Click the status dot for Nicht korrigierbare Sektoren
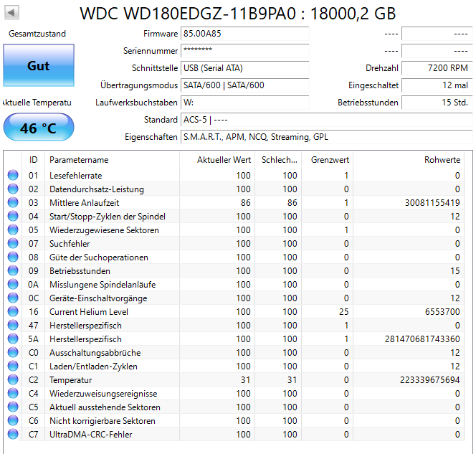The width and height of the screenshot is (476, 454). 13,420
